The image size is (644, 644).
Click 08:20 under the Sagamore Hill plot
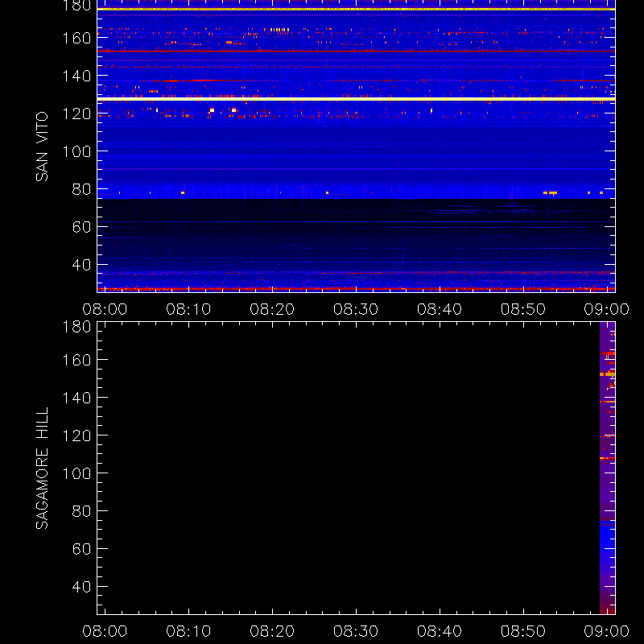click(x=272, y=631)
